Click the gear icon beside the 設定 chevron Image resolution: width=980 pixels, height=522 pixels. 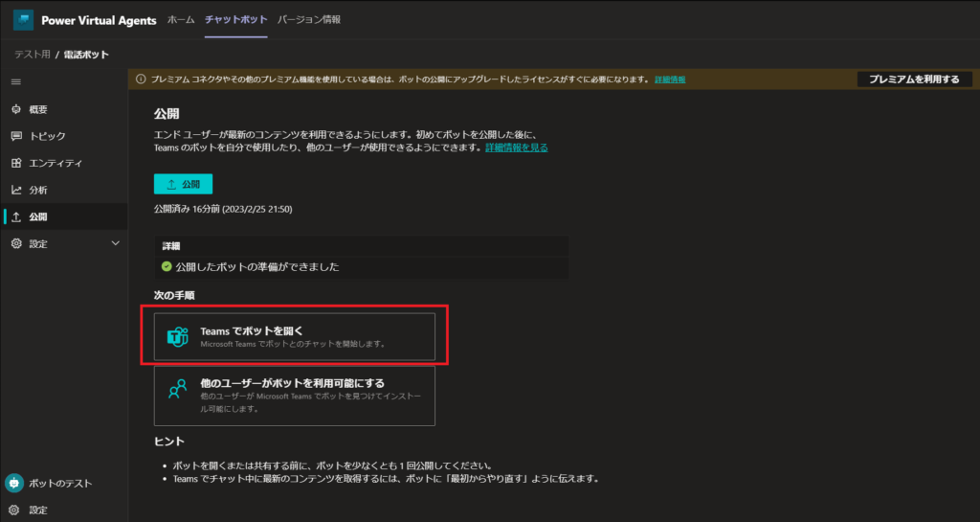pyautogui.click(x=16, y=244)
